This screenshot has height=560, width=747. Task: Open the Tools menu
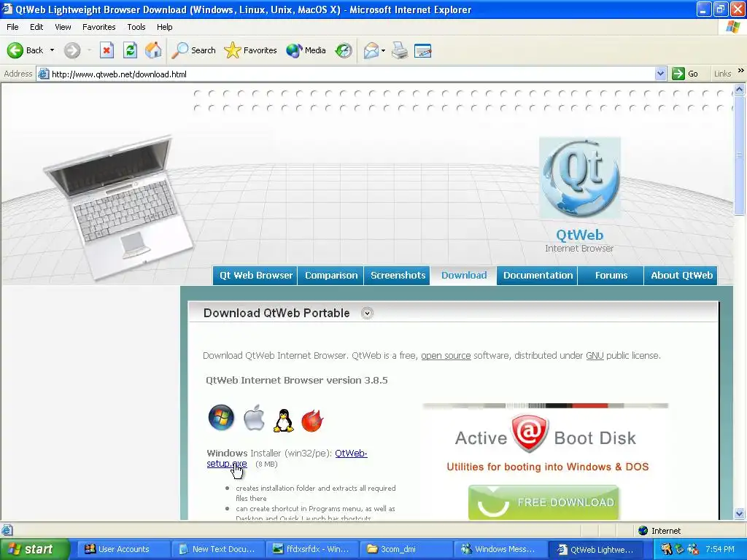[136, 27]
